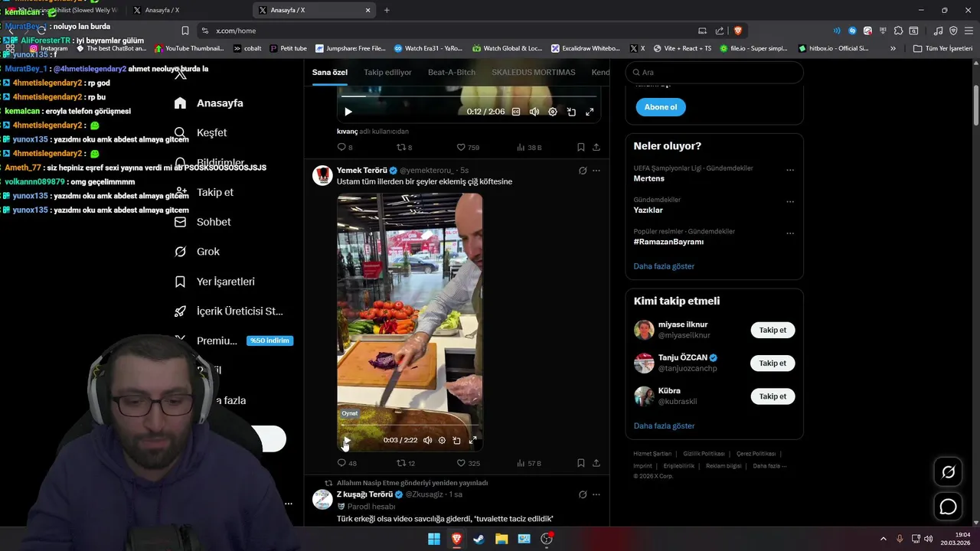This screenshot has height=551, width=980.
Task: Bookmark the Yemek Terörü post
Action: pos(581,463)
